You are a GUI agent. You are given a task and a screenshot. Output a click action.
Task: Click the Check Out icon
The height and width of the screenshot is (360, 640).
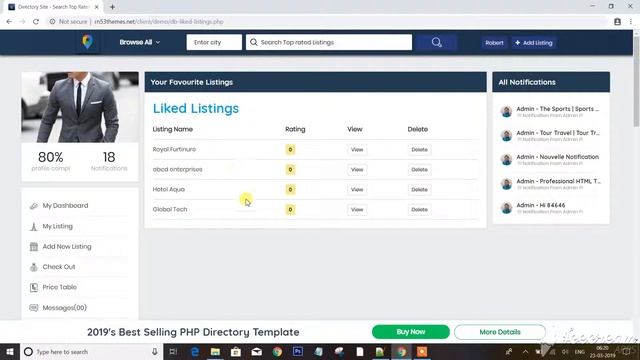click(34, 267)
